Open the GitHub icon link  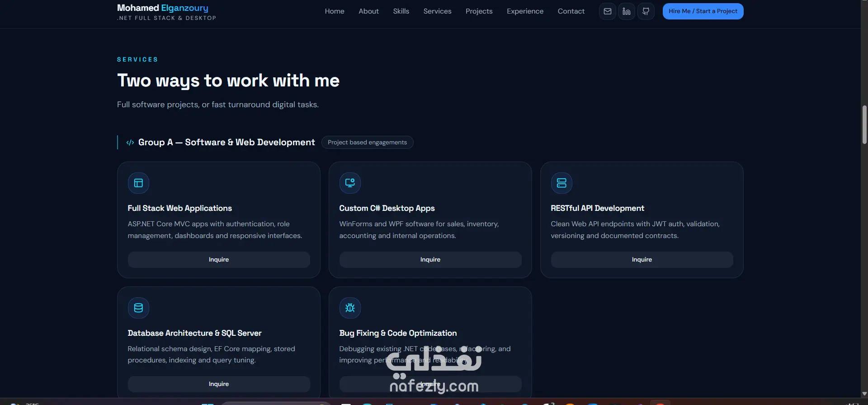[x=646, y=11]
